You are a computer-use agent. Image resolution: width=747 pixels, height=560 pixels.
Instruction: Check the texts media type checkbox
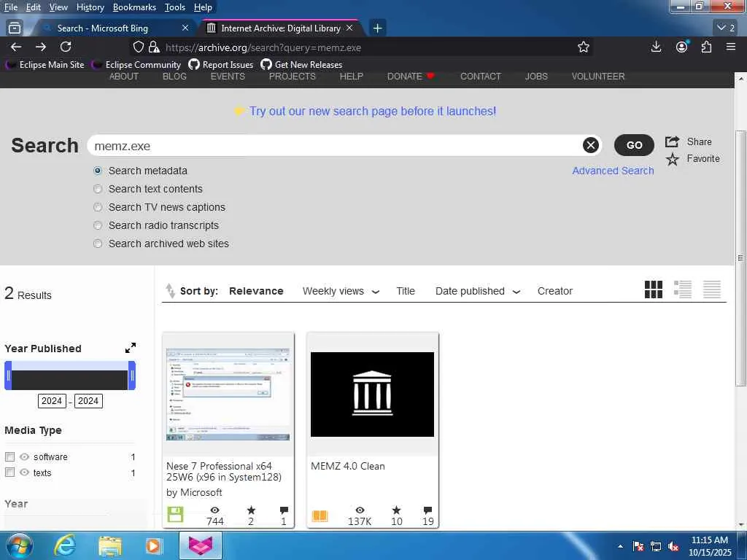[x=9, y=472]
